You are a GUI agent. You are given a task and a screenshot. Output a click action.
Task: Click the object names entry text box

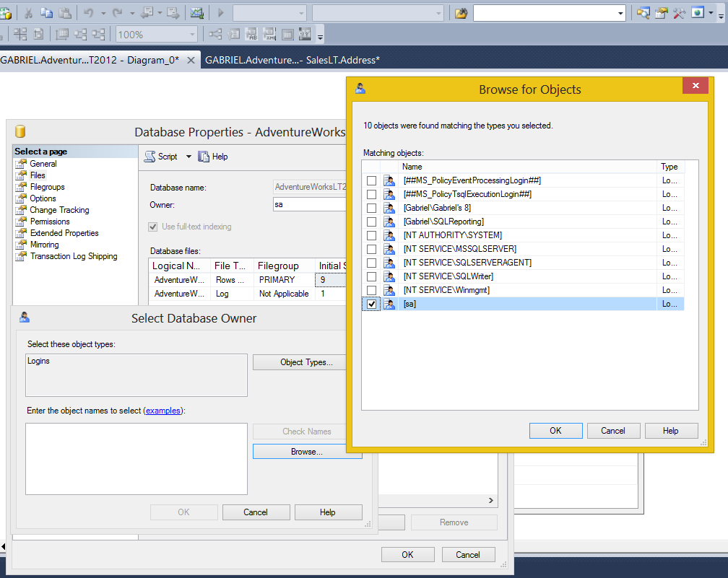click(x=136, y=459)
